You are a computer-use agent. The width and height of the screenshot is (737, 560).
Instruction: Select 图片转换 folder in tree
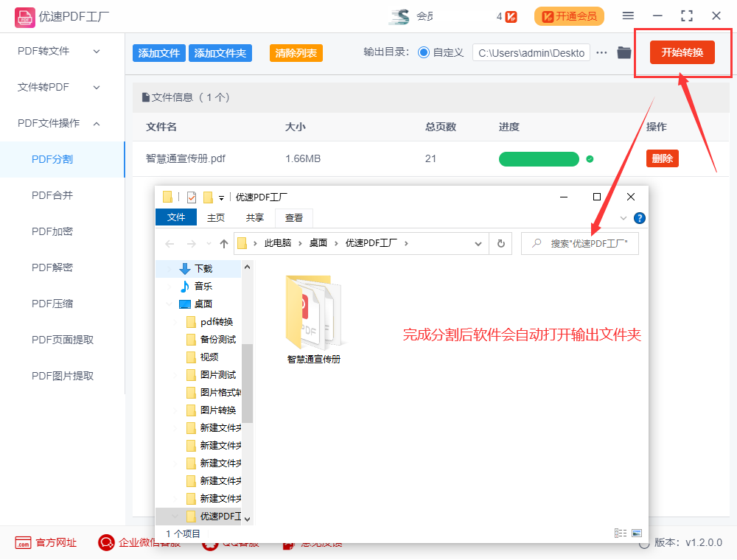[x=212, y=410]
